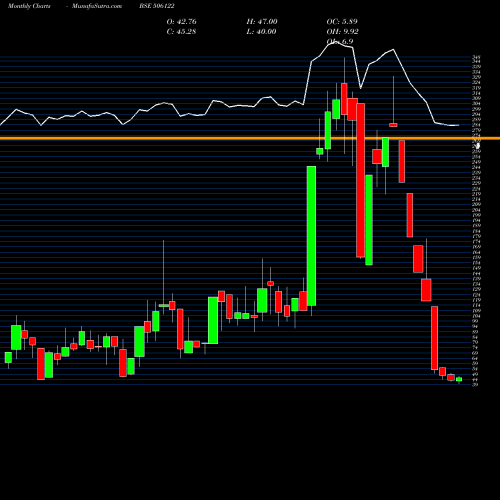500x500 pixels.
Task: Select the close value 'C: 45.28'
Action: point(181,32)
